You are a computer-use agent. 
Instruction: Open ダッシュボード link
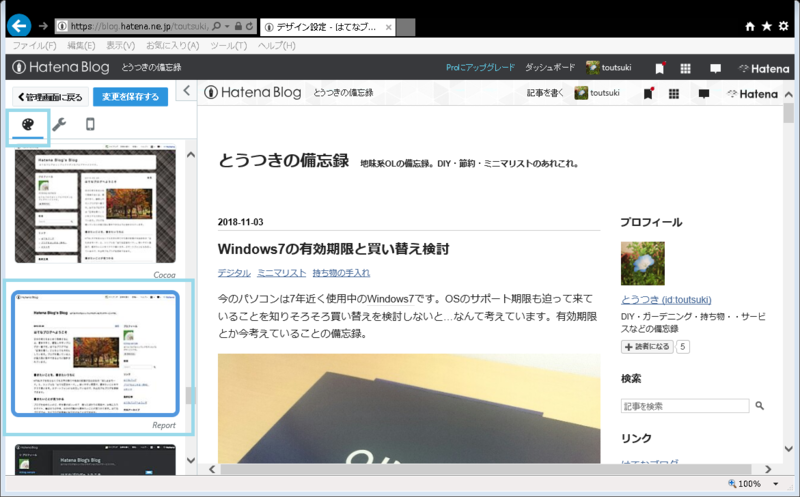(x=550, y=67)
